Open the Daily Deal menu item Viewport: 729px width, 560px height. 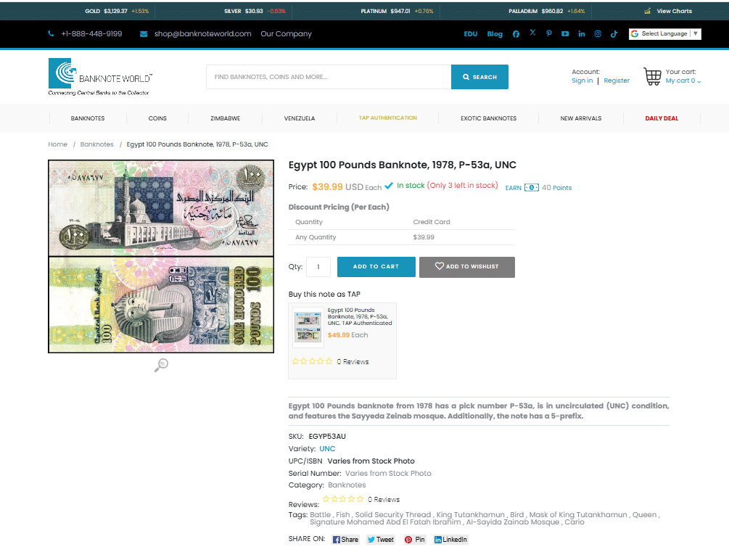pyautogui.click(x=662, y=119)
